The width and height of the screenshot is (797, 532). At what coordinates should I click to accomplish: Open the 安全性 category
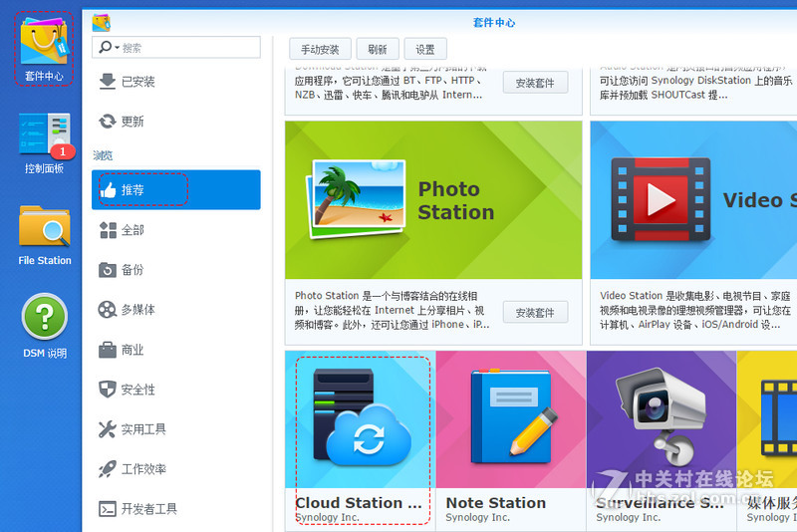(137, 390)
